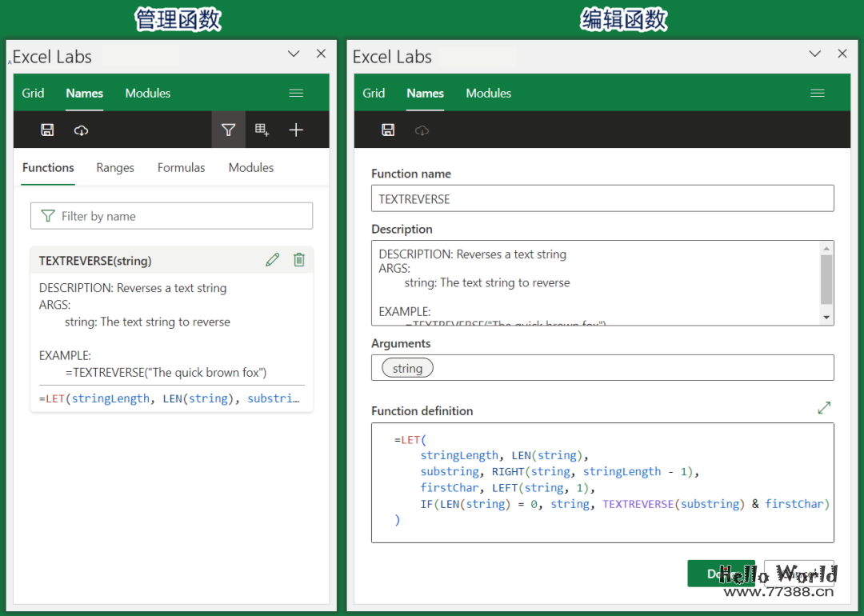Click the plus icon to add new function
Viewport: 864px width, 616px height.
click(x=296, y=130)
